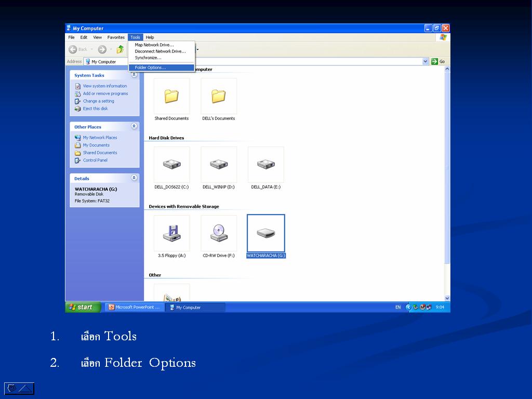Open the DELL_DOS622 (C:) drive icon
The image size is (532, 399).
tap(171, 165)
